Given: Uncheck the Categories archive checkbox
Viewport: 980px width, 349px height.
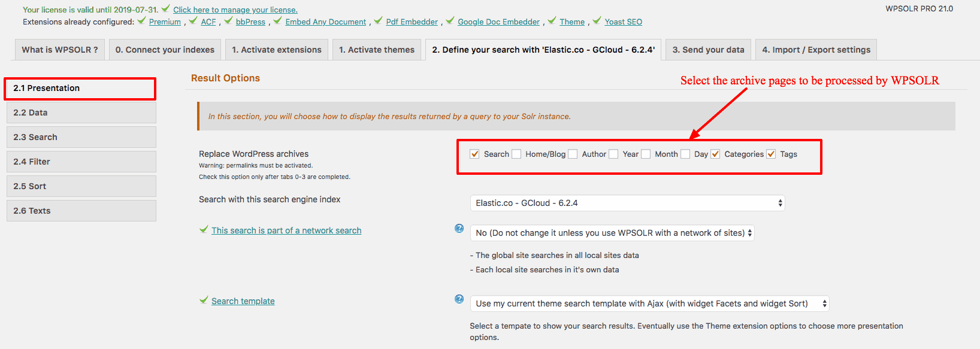Looking at the screenshot, I should [715, 154].
